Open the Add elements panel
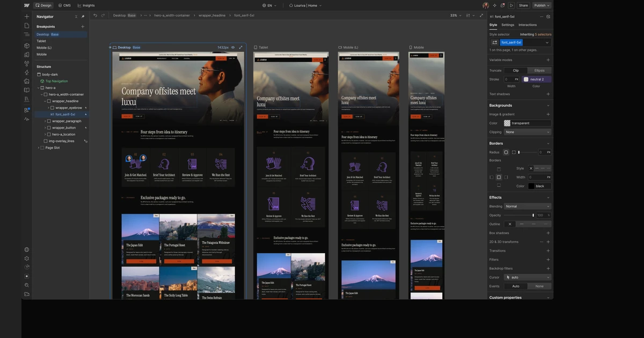 [27, 17]
